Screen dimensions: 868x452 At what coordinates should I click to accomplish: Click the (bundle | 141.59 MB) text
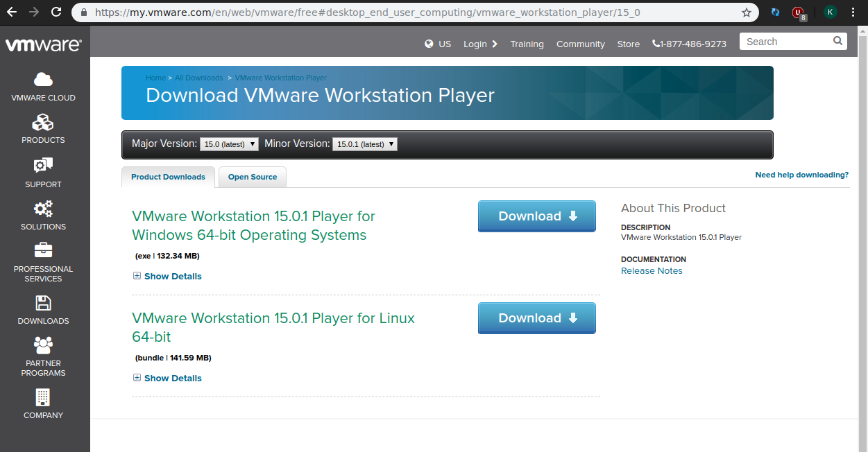[x=173, y=358]
